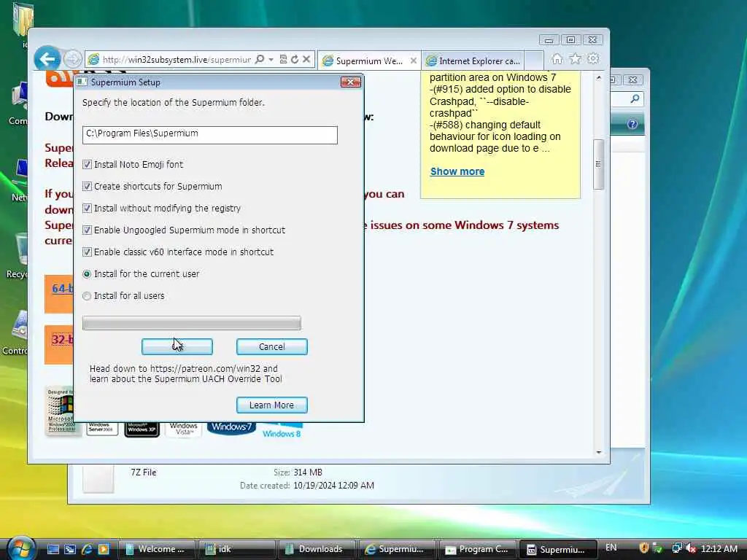The width and height of the screenshot is (747, 560).
Task: Open the Windows Start orb
Action: pos(21,548)
